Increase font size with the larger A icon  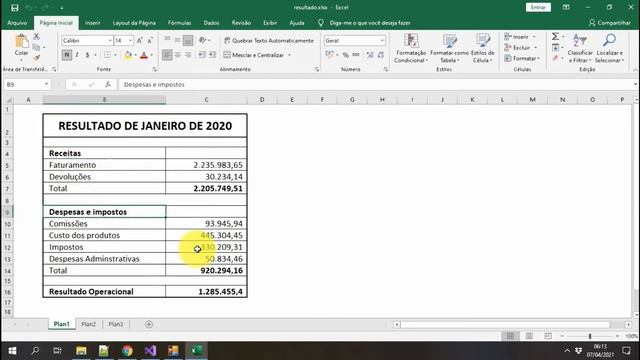tap(140, 40)
